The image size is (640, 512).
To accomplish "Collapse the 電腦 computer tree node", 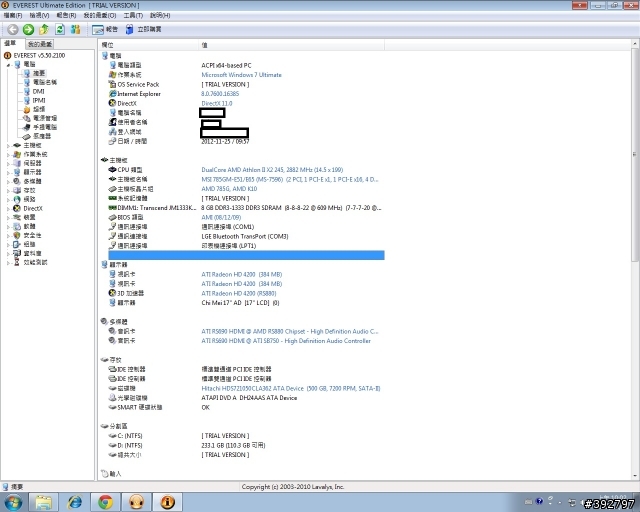I will click(8, 65).
